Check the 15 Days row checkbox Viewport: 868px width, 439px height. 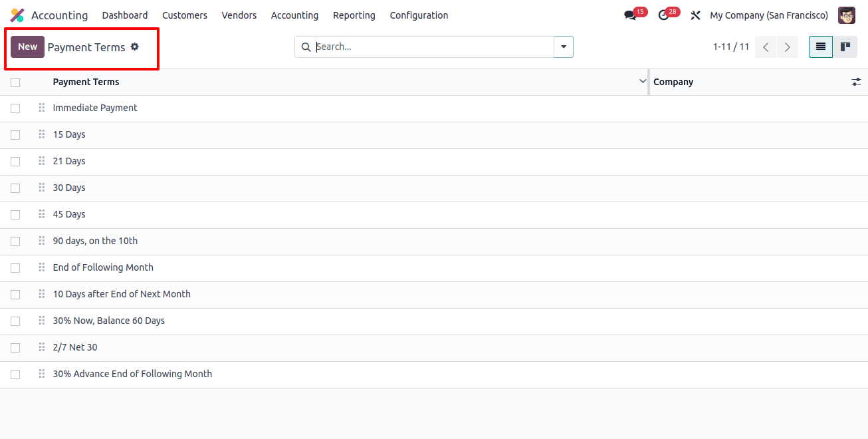[15, 135]
